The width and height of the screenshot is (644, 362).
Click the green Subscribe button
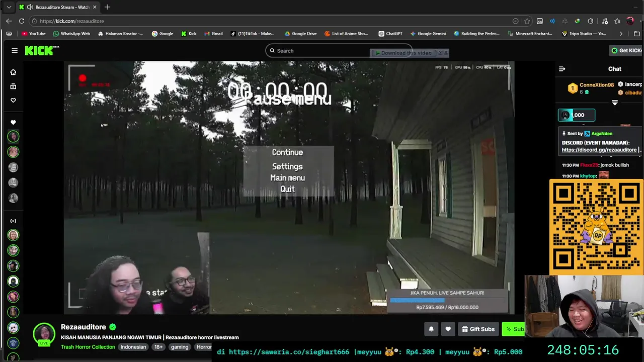click(x=513, y=329)
